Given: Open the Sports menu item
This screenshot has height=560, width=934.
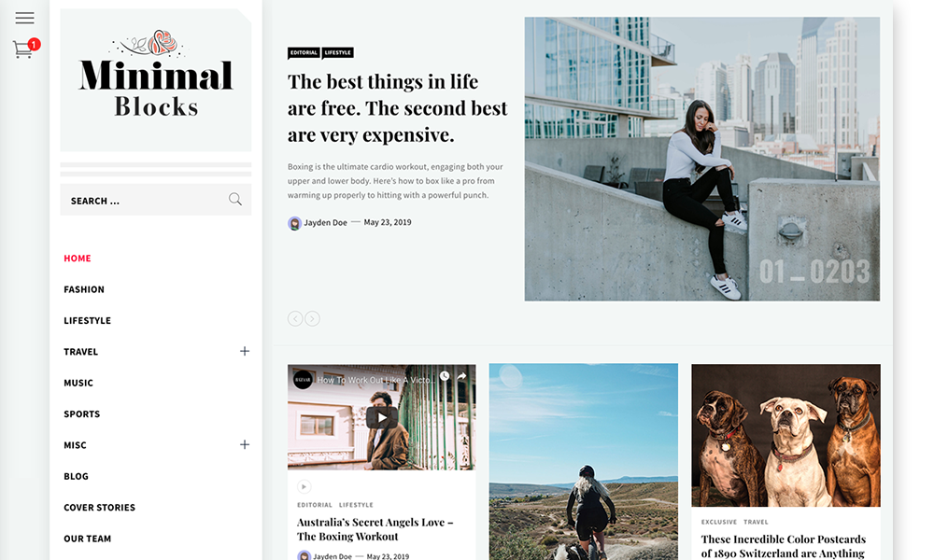Looking at the screenshot, I should click(x=81, y=413).
